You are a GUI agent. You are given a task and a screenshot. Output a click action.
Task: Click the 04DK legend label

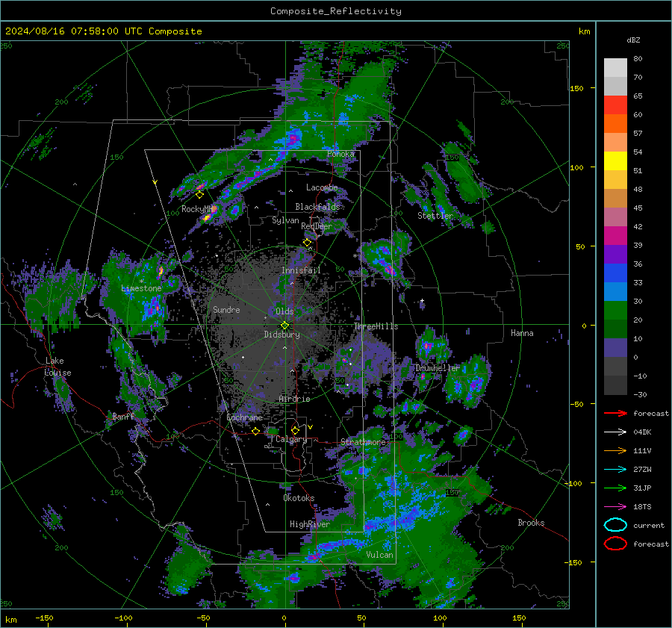click(x=642, y=432)
